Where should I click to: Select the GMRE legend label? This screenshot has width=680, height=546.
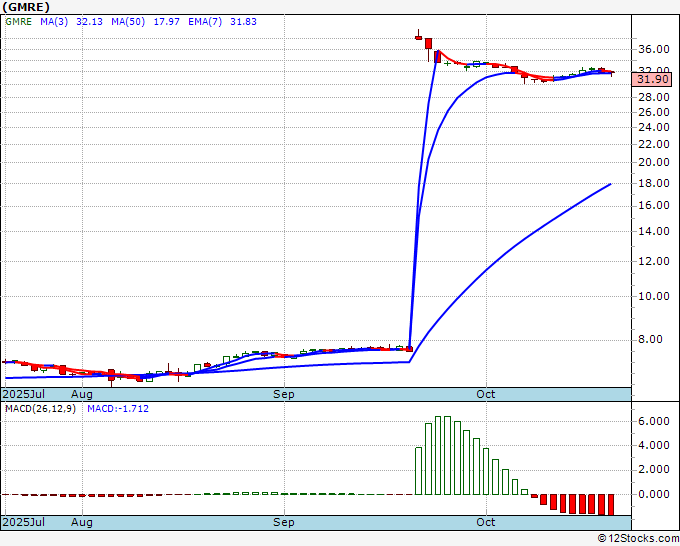point(18,22)
